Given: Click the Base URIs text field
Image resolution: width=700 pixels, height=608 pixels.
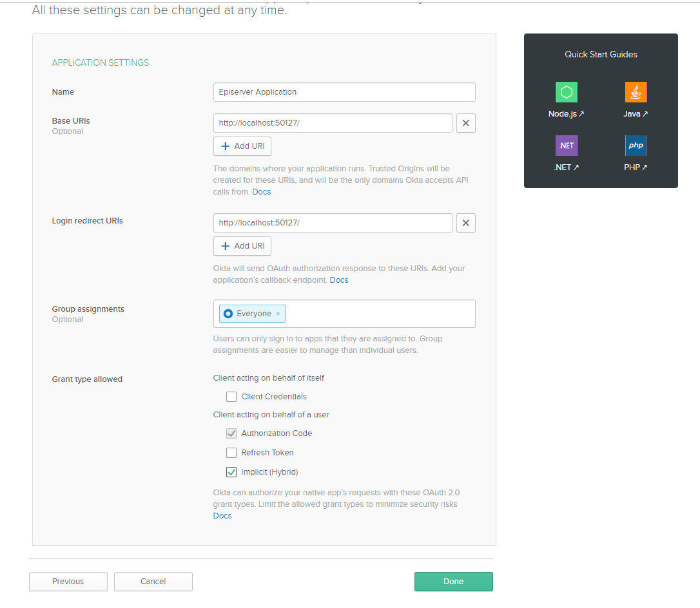Looking at the screenshot, I should coord(333,123).
